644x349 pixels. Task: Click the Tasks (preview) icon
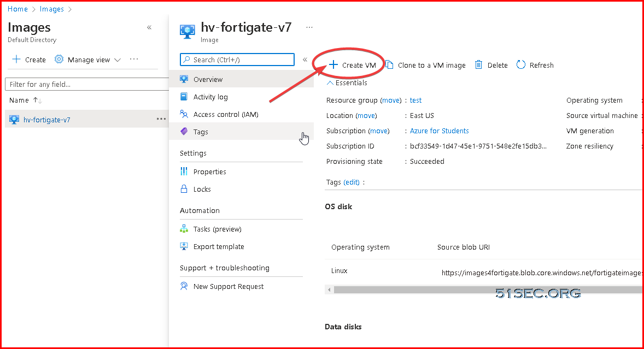184,229
